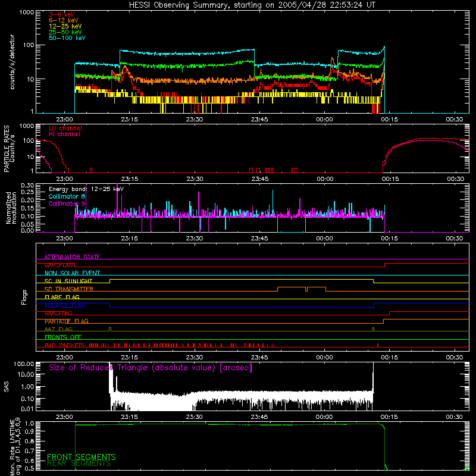Click the 100.00 tick on SAS axis

tap(24, 364)
